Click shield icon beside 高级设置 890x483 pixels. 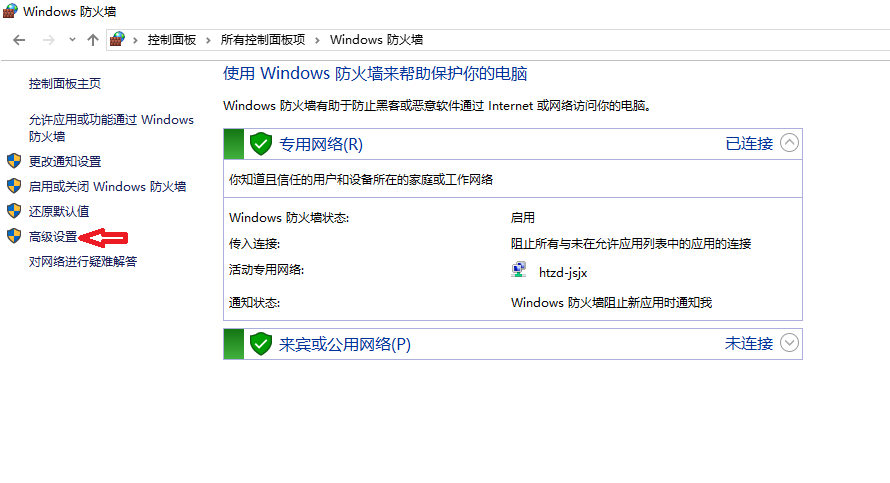[x=14, y=236]
